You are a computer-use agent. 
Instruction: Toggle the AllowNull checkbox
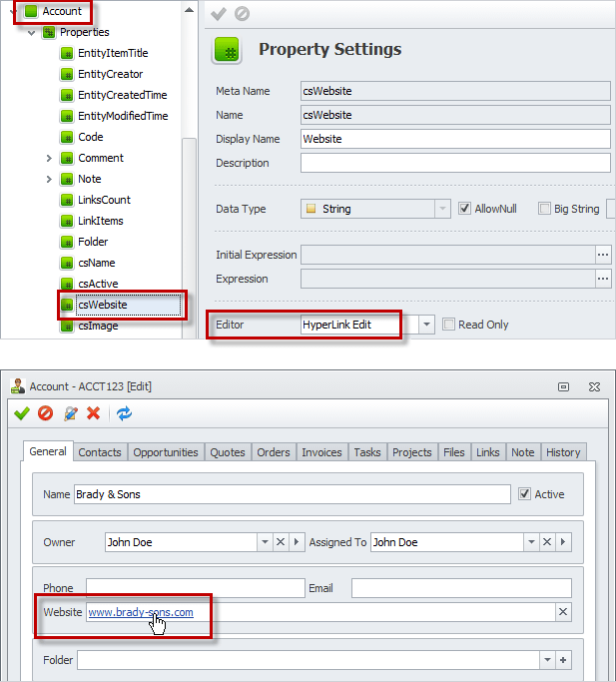(465, 209)
